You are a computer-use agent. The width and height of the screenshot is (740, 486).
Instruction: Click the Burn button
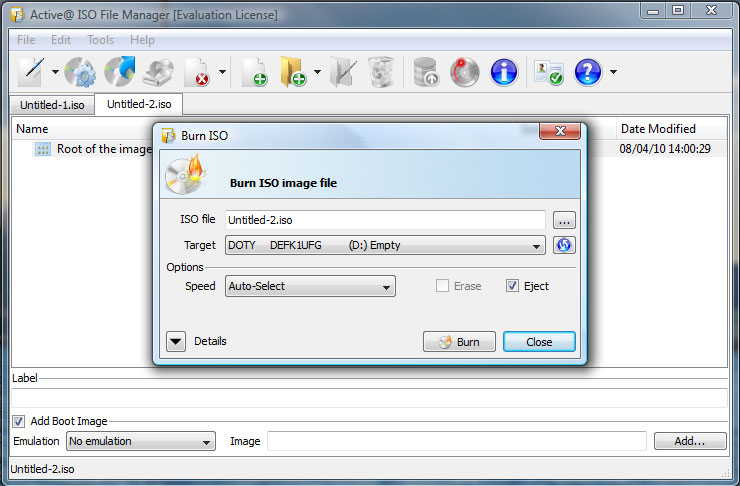pyautogui.click(x=459, y=342)
